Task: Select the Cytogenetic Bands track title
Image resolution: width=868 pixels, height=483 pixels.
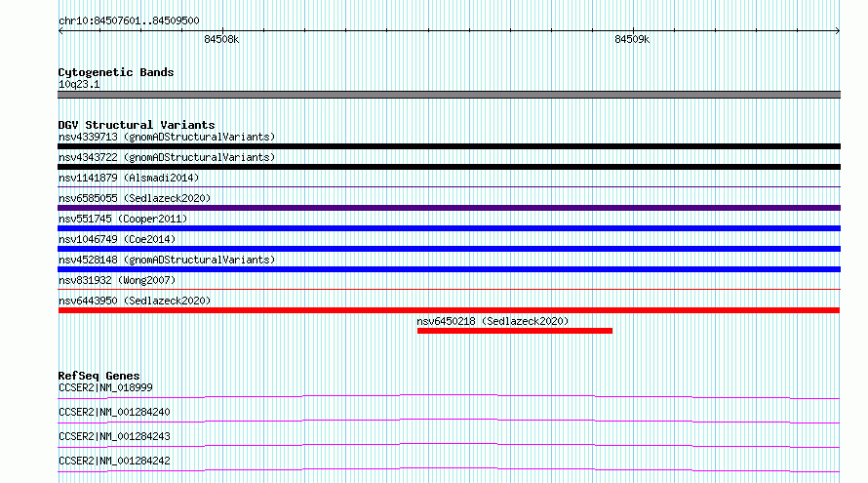Action: [116, 72]
